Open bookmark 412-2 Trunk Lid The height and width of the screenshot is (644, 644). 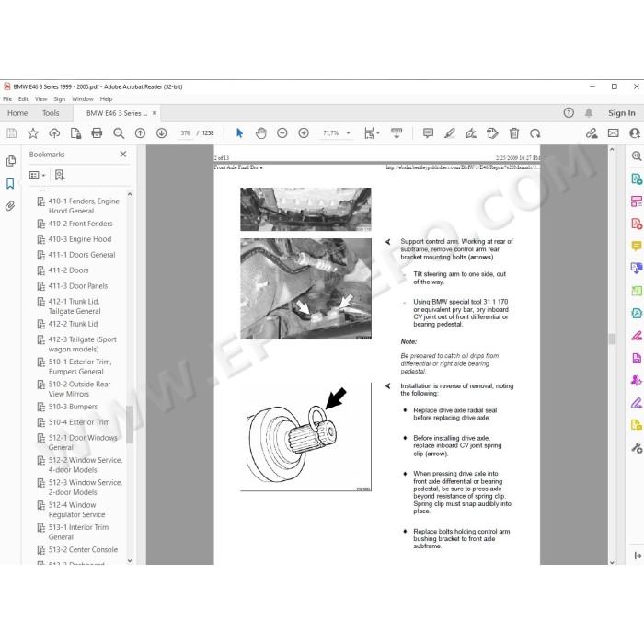click(x=73, y=324)
